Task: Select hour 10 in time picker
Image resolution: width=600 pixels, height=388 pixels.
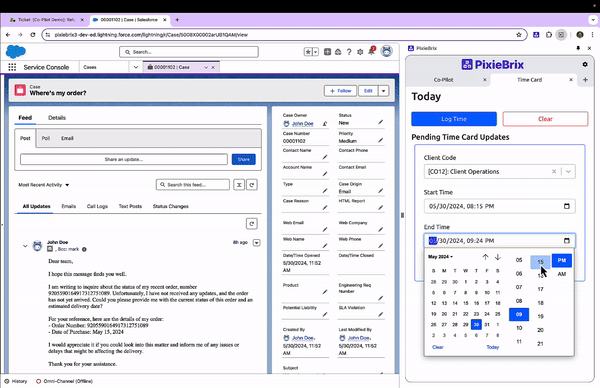Action: pos(519,328)
